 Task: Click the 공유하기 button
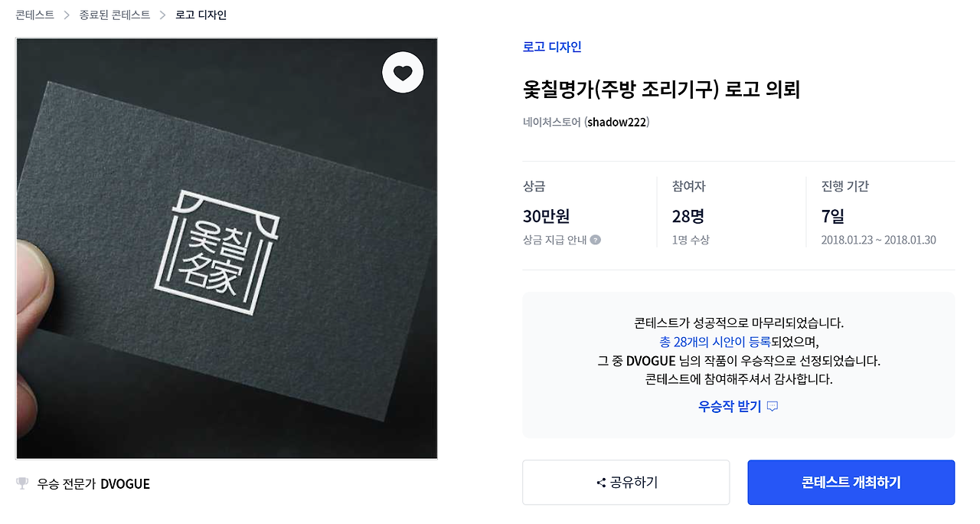click(626, 483)
